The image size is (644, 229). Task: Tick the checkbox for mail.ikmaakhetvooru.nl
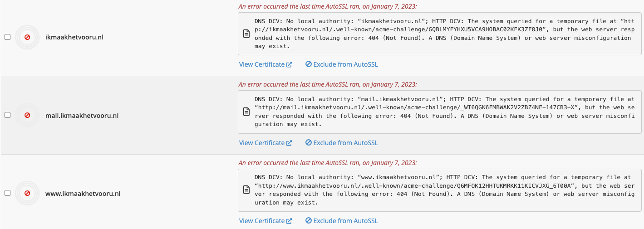[x=7, y=115]
